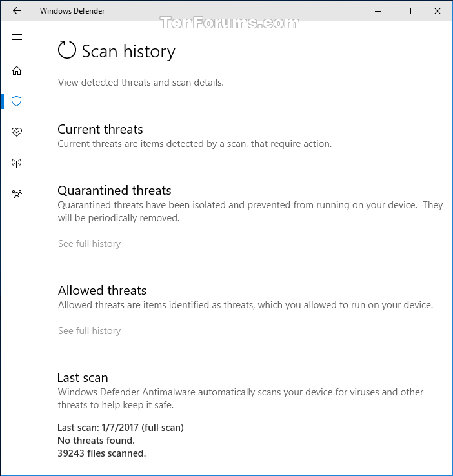Select the Quarantined threats heading
This screenshot has width=453, height=476.
tap(114, 191)
